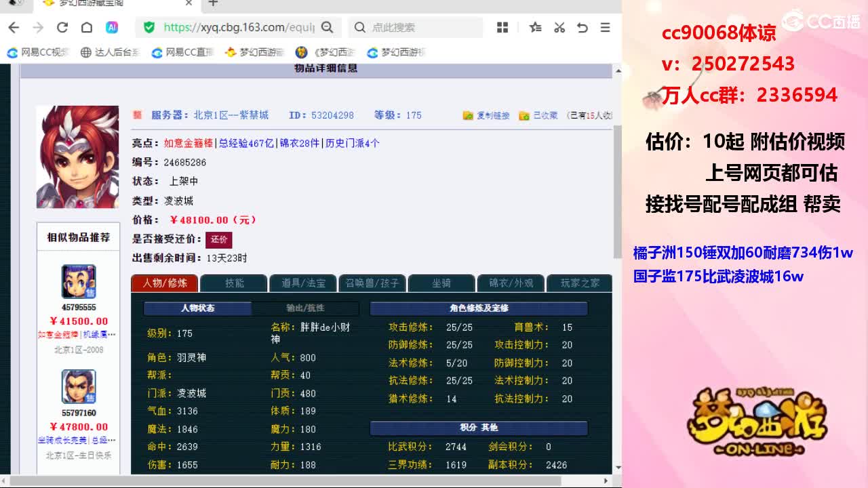
Task: Open the 达人后台 bookmark
Action: 110,52
